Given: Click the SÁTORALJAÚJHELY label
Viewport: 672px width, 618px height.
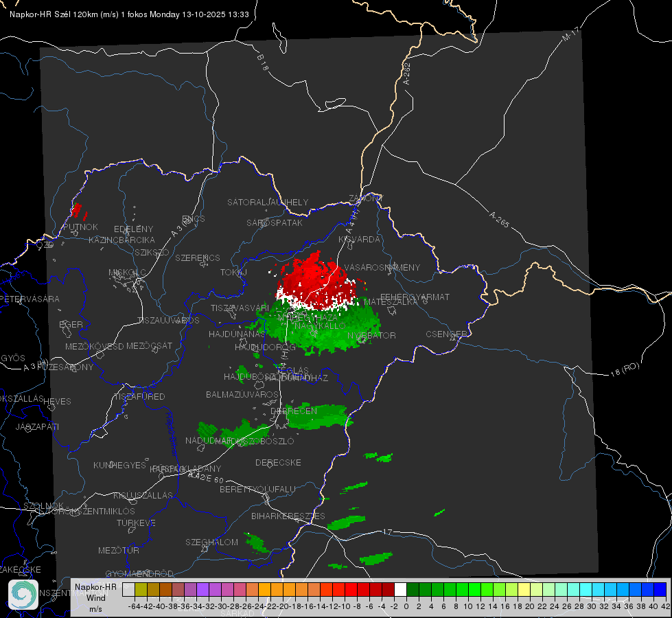Looking at the screenshot, I should (268, 202).
